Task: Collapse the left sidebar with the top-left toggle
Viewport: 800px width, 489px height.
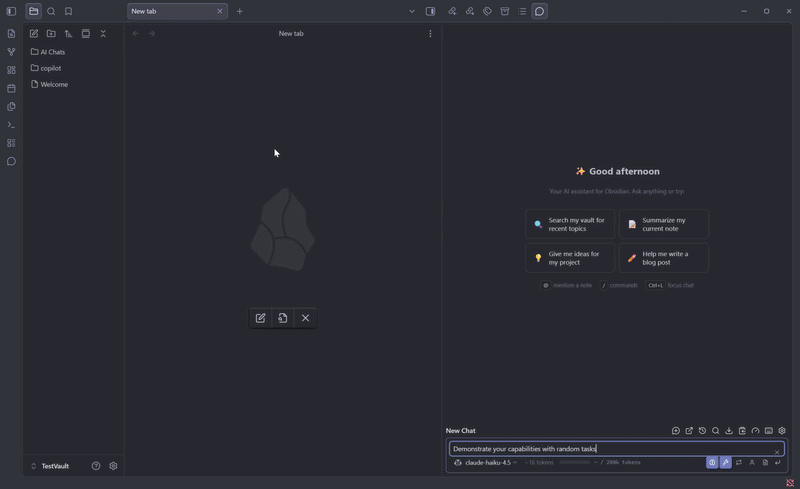Action: (11, 11)
